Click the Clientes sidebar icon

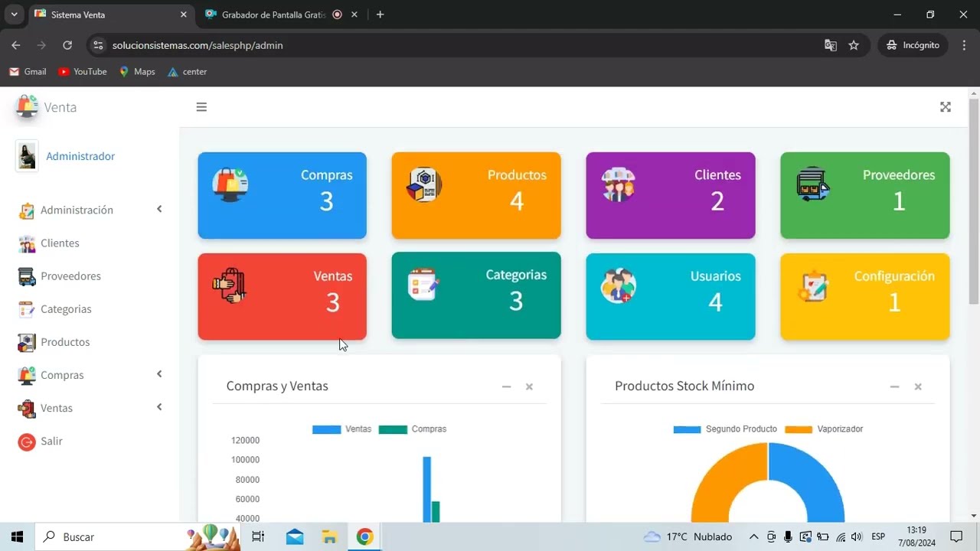click(27, 243)
